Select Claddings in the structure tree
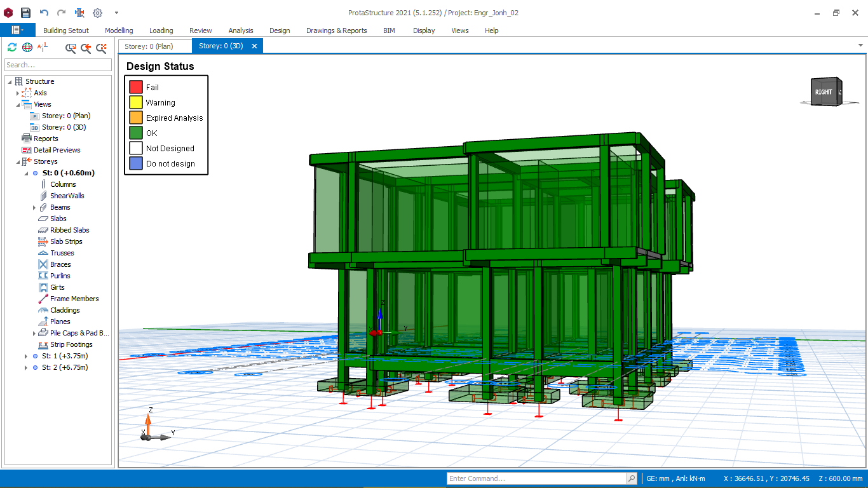Screen dimensions: 868x488 (65, 310)
